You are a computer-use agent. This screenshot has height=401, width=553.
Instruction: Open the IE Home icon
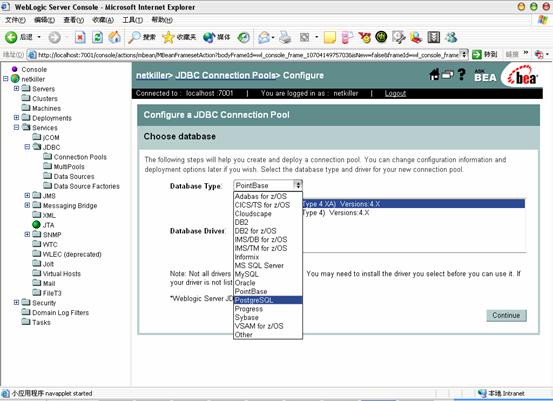pos(114,37)
